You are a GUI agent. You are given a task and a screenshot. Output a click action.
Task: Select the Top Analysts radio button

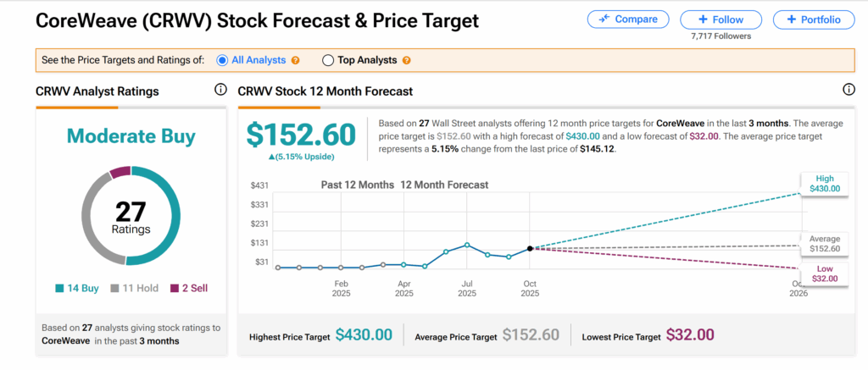click(328, 60)
